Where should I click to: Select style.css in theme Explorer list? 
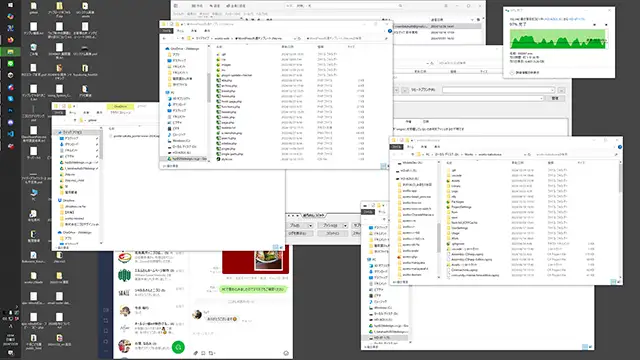pyautogui.click(x=224, y=159)
